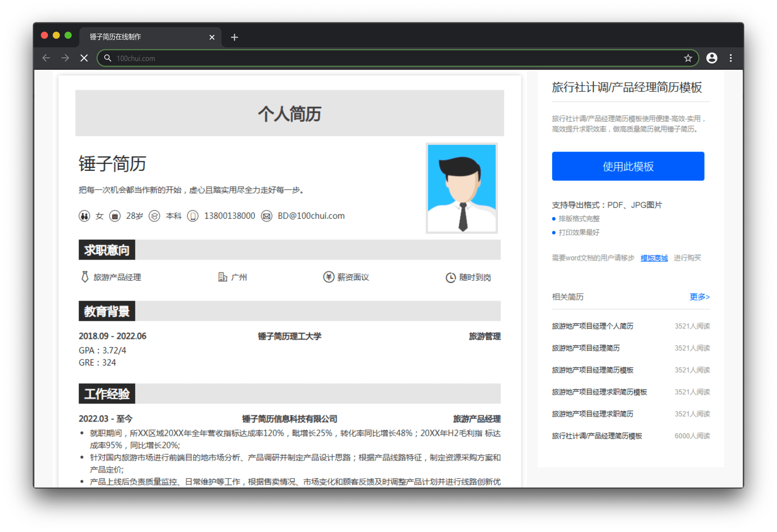Click the search magnifier in address bar
The height and width of the screenshot is (532, 777).
pos(108,58)
